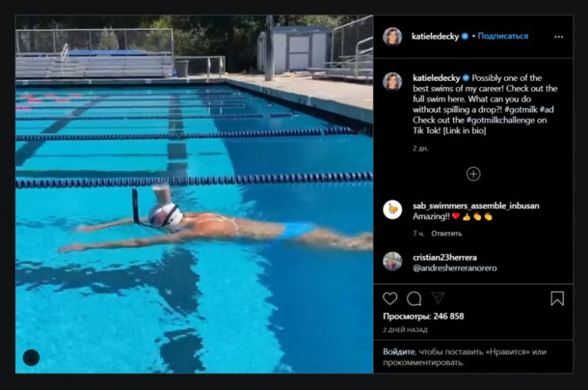This screenshot has height=390, width=588.
Task: Click the 2 ДНЕЙ НАЗАД post timestamp
Action: pyautogui.click(x=405, y=330)
